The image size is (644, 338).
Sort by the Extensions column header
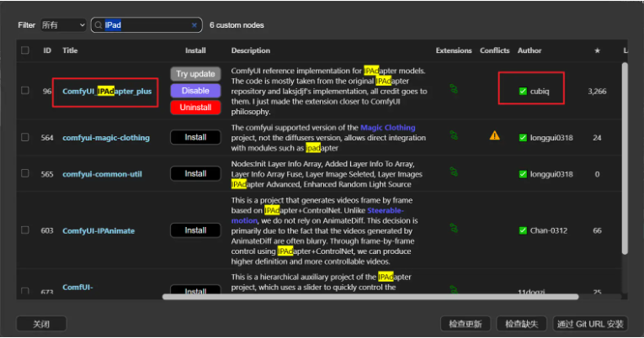(x=454, y=50)
